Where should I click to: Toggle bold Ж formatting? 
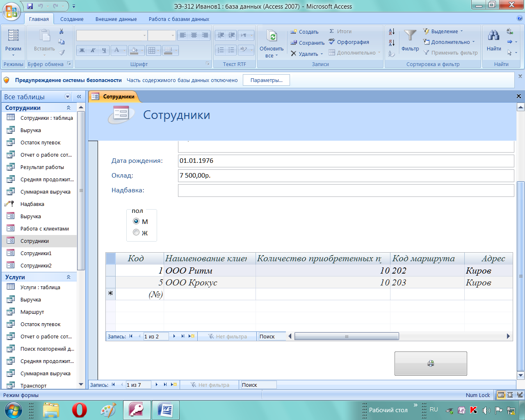pos(82,50)
